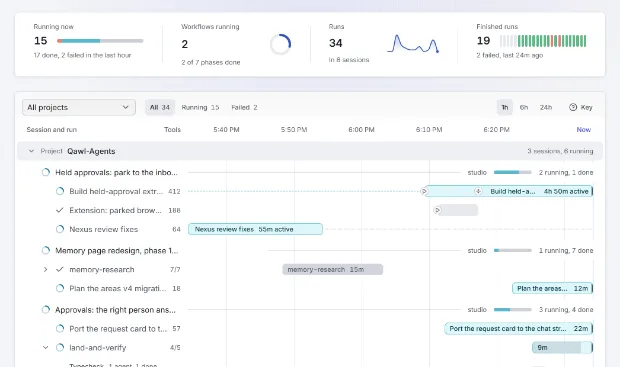Open Held approvals: park to the inbo session
The image size is (620, 367).
[116, 172]
